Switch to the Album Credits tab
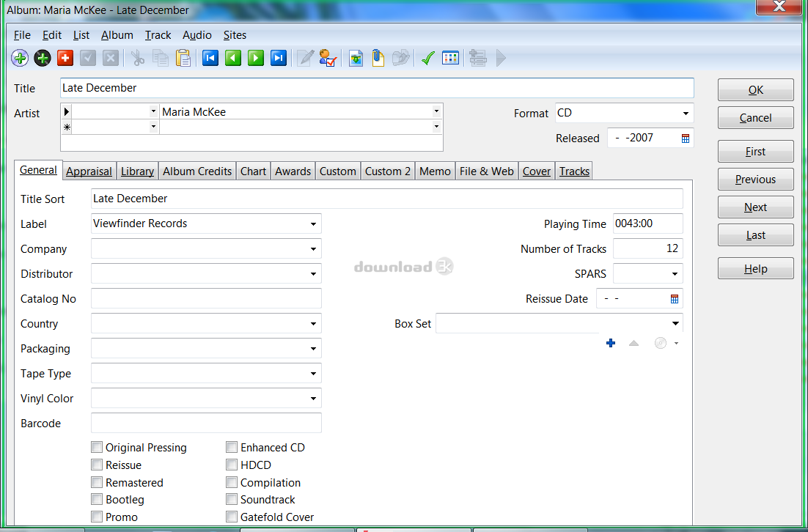The height and width of the screenshot is (532, 808). click(x=197, y=171)
